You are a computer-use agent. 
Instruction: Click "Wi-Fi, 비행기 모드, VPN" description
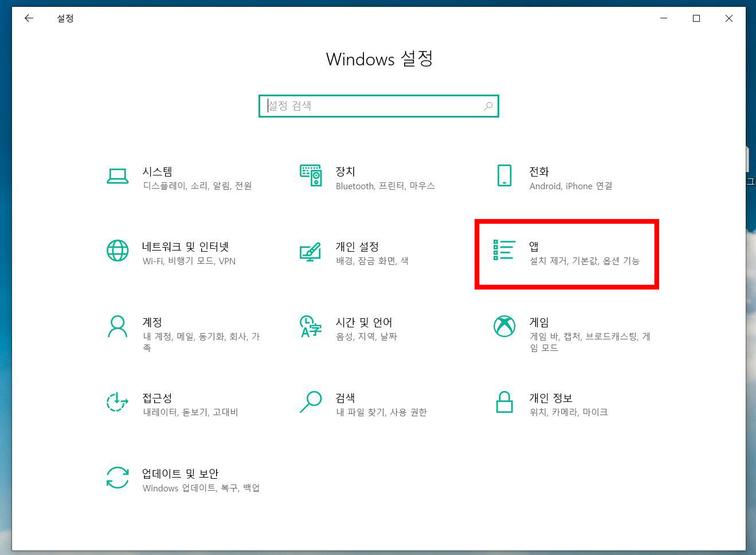click(x=189, y=261)
